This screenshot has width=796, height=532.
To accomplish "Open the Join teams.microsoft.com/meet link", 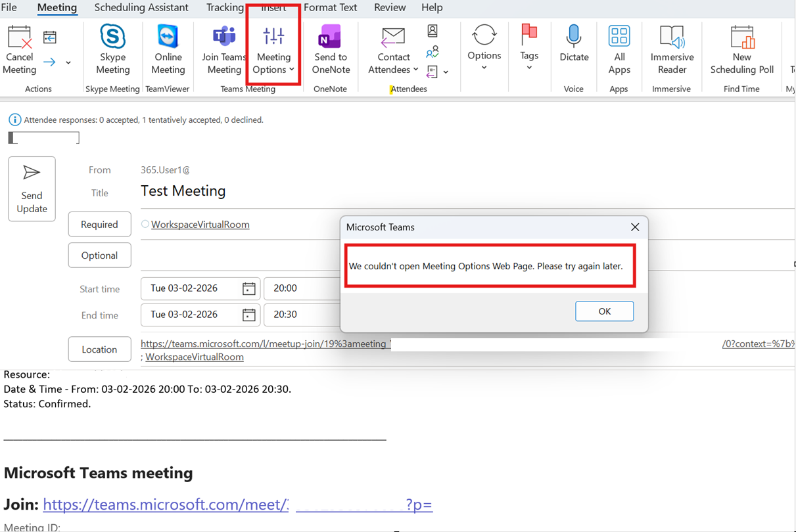I will pos(238,504).
